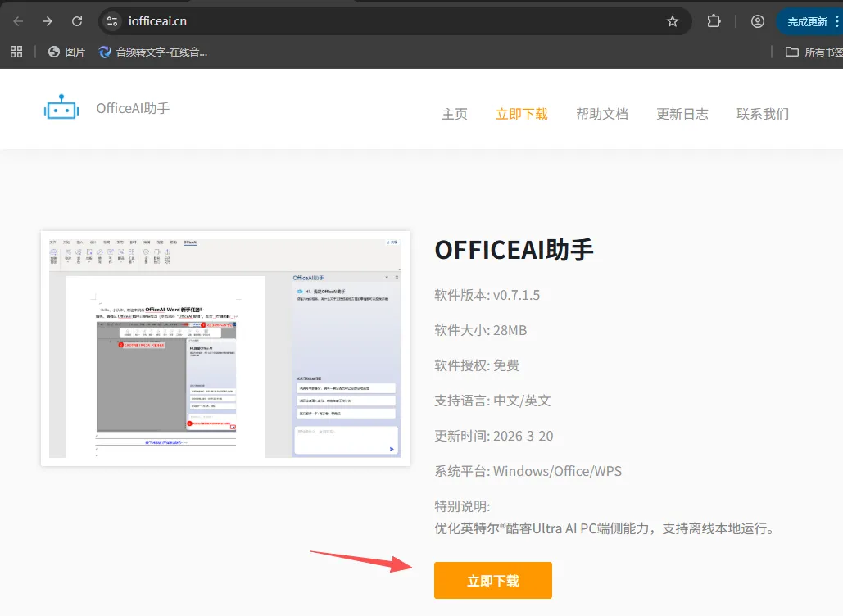Click the OfficeAI robot logo
This screenshot has width=843, height=616.
coord(61,107)
